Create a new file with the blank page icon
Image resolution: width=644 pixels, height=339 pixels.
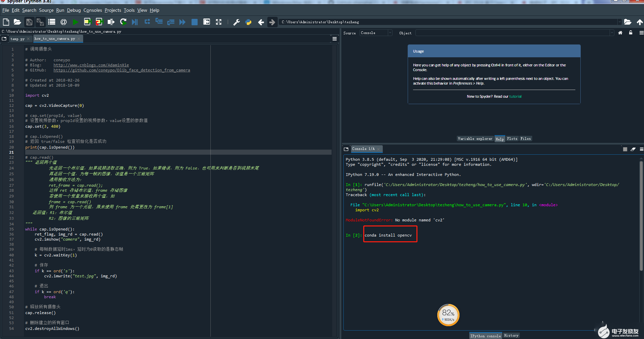click(6, 22)
